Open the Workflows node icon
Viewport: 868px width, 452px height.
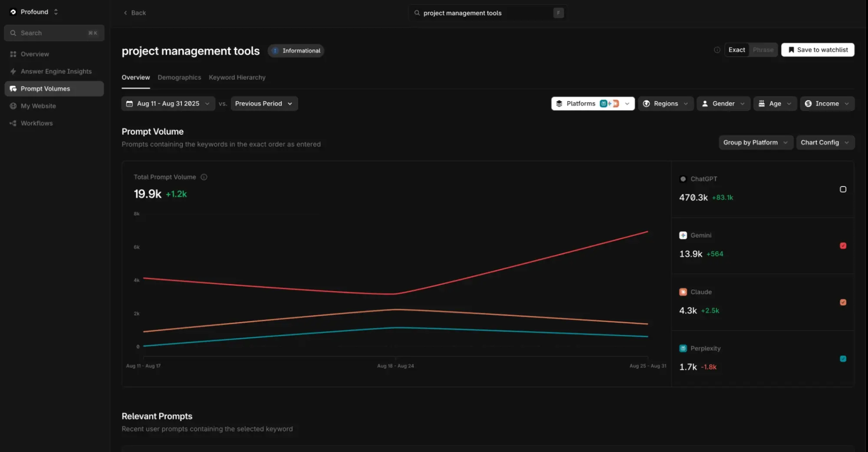[13, 124]
